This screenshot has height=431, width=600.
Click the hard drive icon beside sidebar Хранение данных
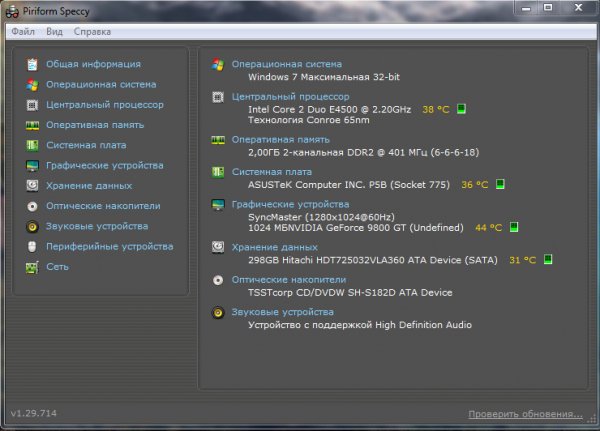pos(32,186)
